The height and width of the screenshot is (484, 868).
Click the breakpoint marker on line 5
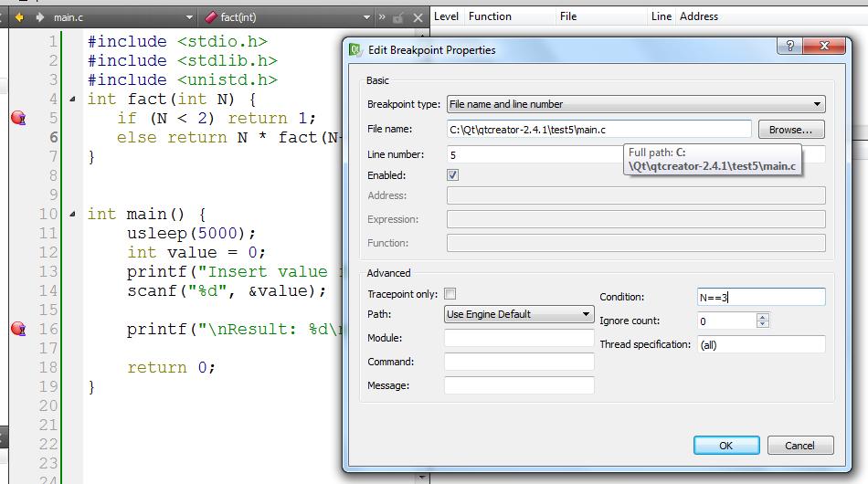(18, 118)
